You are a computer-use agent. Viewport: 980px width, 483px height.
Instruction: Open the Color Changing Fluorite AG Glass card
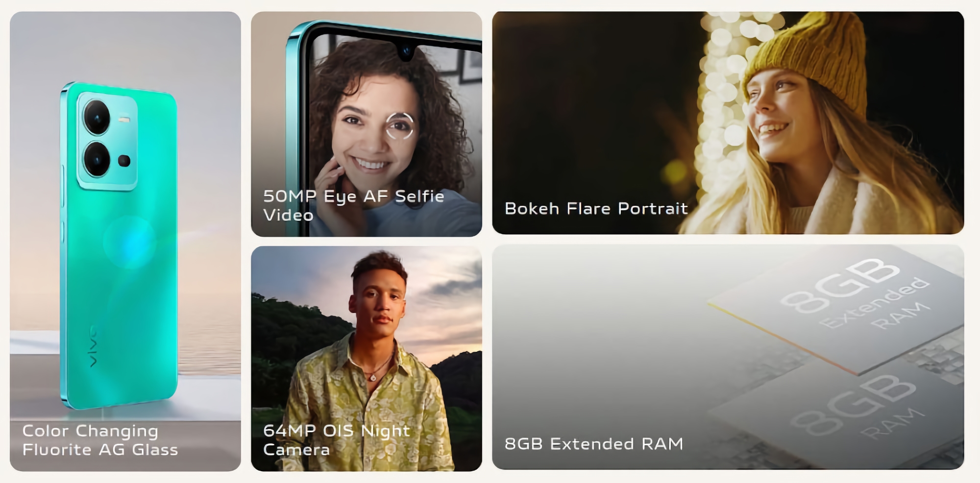[125, 241]
